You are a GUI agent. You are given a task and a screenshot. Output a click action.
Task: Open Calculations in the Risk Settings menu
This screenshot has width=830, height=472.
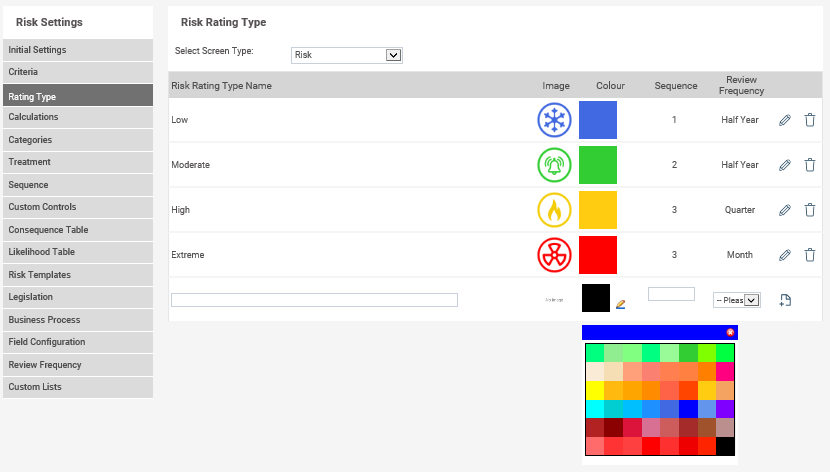78,117
